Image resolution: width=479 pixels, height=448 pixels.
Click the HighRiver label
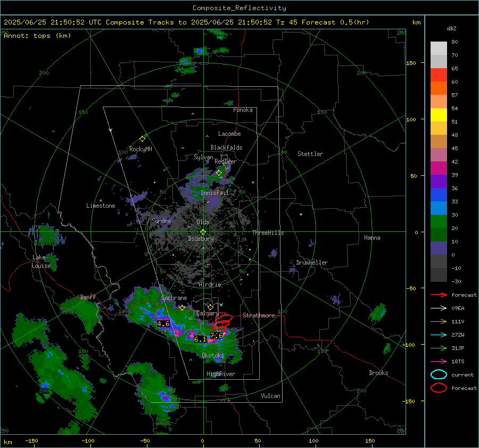click(221, 374)
